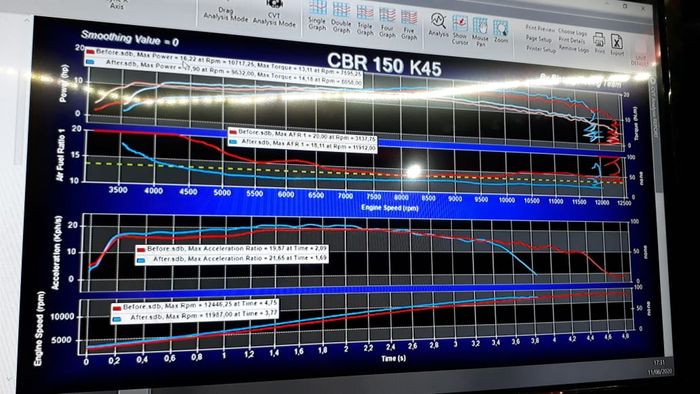700x394 pixels.
Task: Click the Print icon
Action: pos(599,43)
